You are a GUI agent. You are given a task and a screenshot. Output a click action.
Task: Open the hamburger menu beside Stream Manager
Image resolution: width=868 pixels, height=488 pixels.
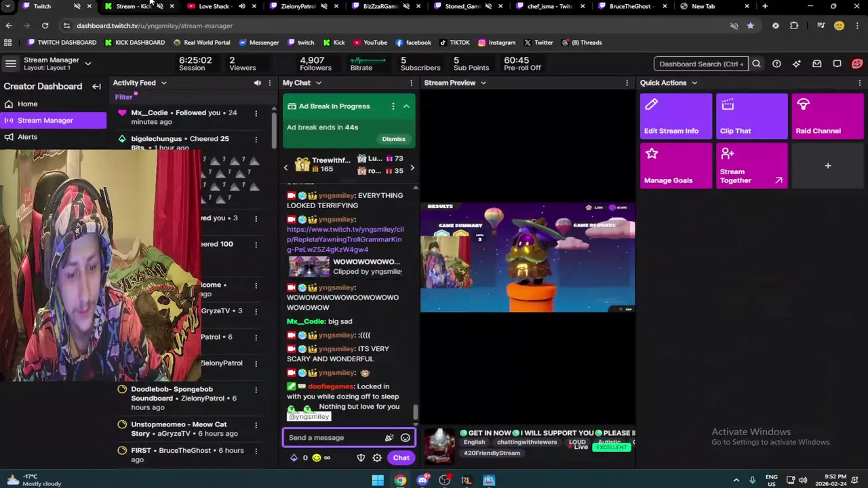[11, 64]
